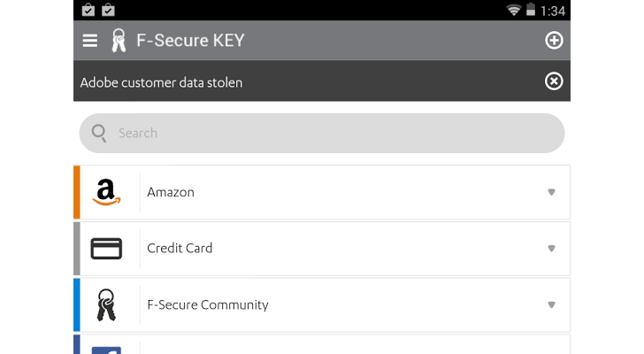Click the orange Amazon color stripe
644x354 pixels.
(x=77, y=192)
